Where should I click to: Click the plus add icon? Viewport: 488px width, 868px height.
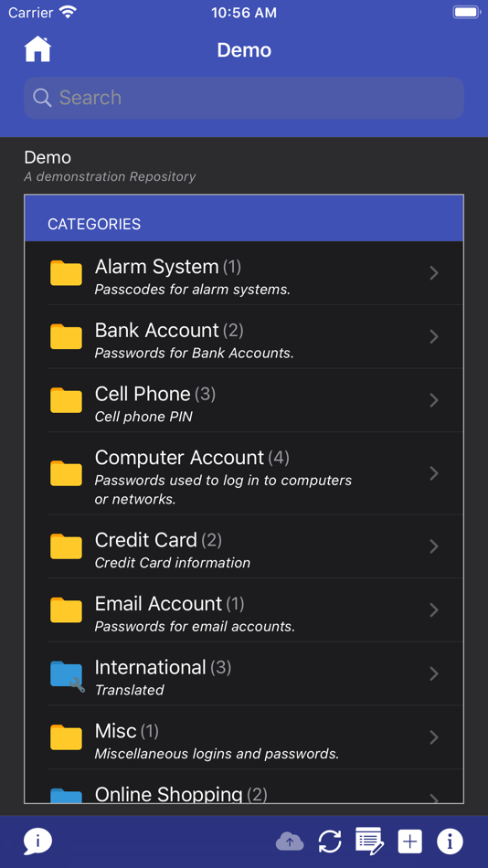[x=410, y=842]
